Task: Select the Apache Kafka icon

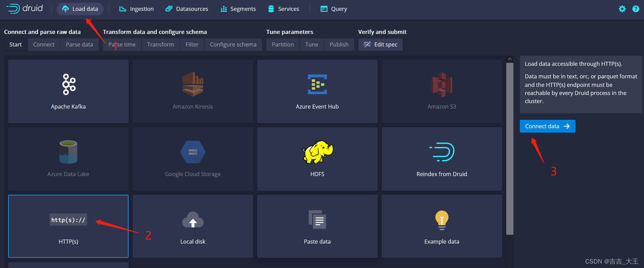Action: pyautogui.click(x=69, y=84)
